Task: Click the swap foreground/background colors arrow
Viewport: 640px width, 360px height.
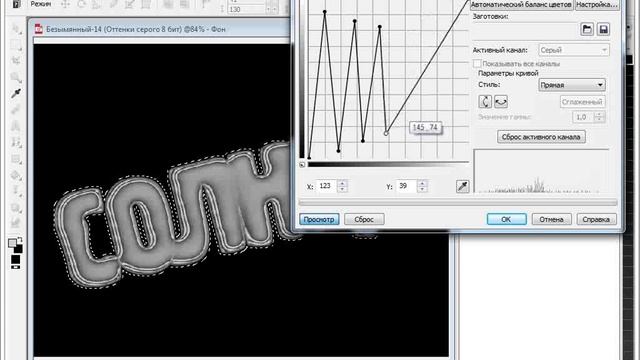Action: tap(20, 240)
